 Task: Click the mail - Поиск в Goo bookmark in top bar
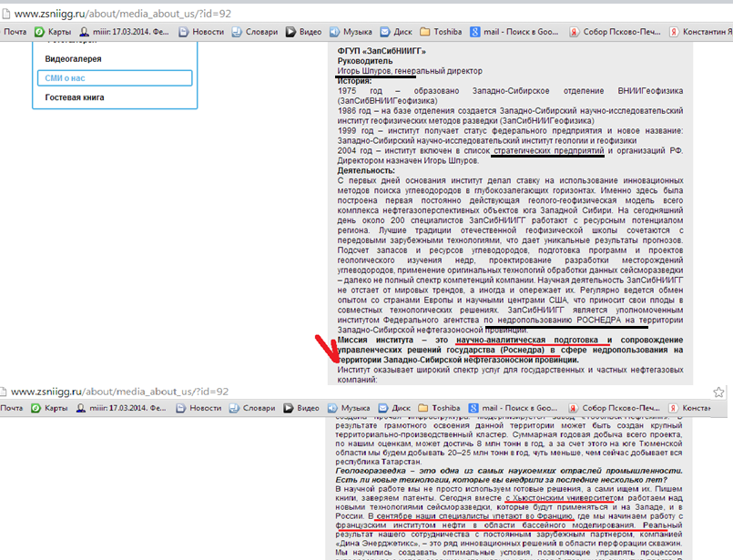514,32
